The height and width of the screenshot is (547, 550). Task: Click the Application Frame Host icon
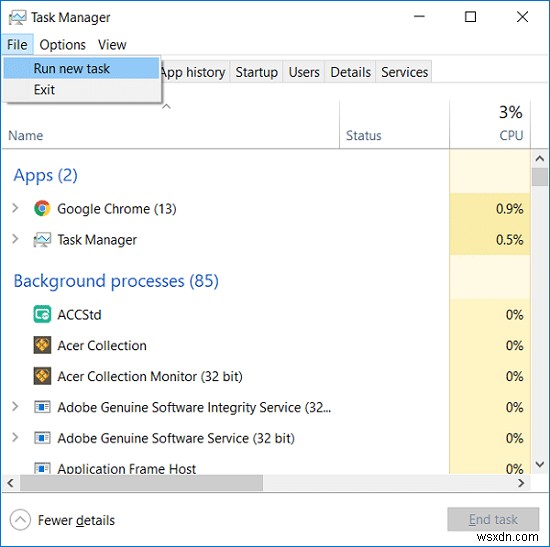pos(42,468)
